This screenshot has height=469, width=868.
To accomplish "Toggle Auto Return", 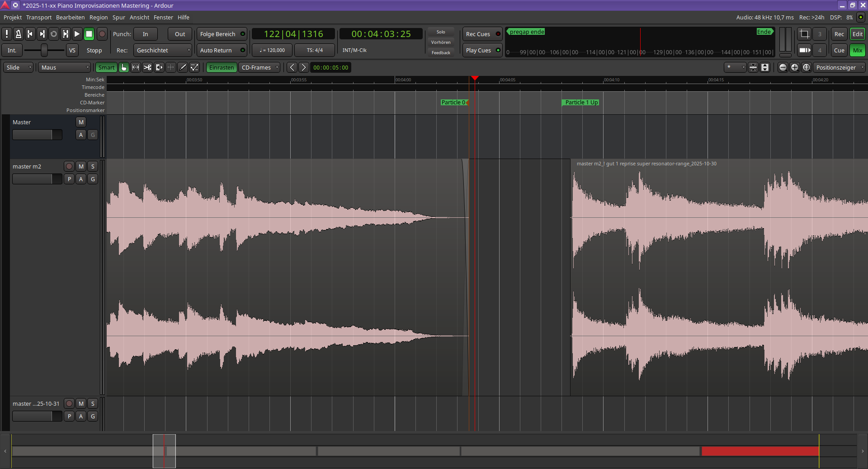I will [222, 50].
